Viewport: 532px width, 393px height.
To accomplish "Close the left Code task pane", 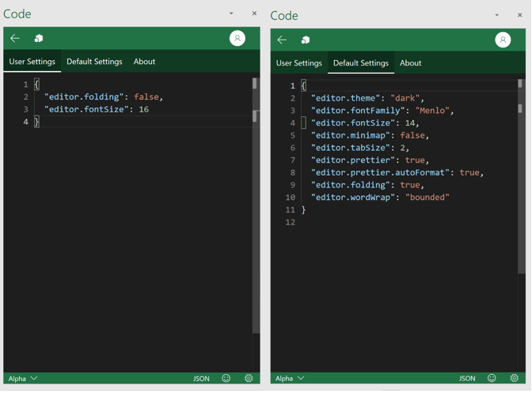I will (x=254, y=13).
